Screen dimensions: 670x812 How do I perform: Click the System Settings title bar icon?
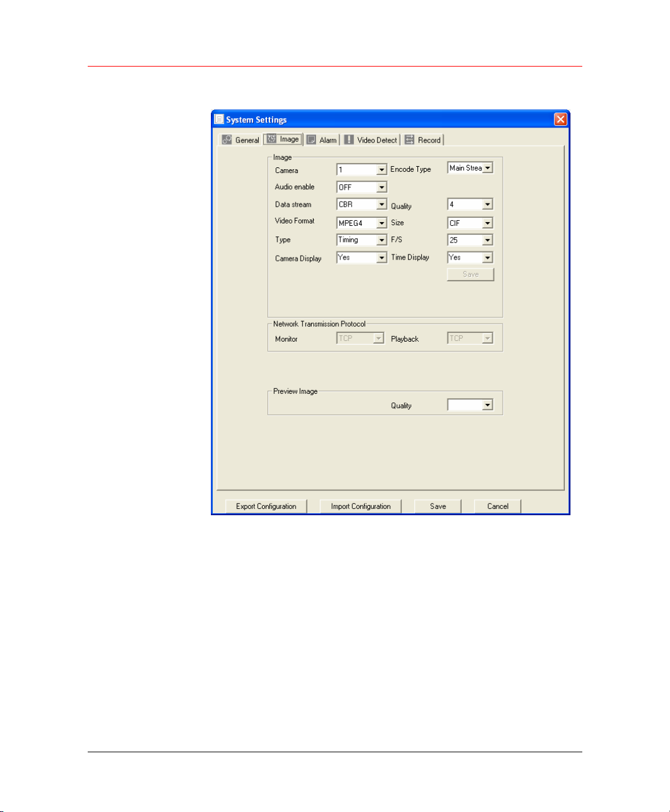[219, 119]
